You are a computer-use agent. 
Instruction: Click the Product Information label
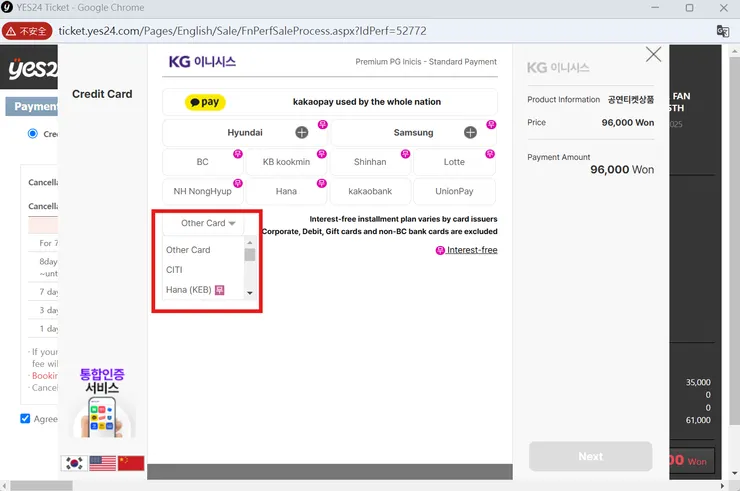pos(563,100)
